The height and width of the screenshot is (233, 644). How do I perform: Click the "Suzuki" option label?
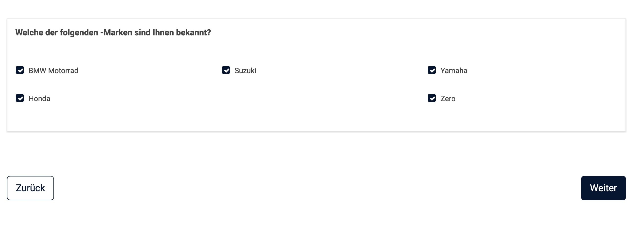(245, 71)
